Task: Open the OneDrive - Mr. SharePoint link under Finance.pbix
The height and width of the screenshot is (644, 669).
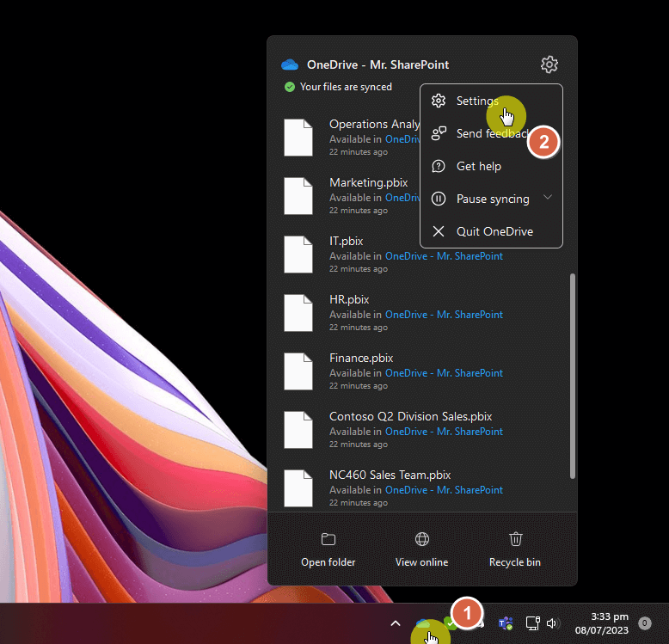Action: pyautogui.click(x=444, y=373)
